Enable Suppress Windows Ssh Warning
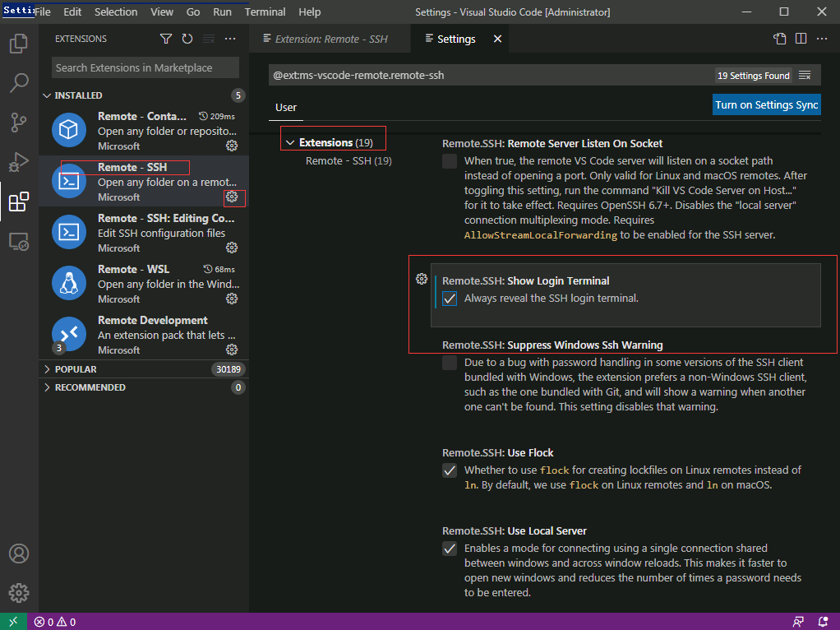The height and width of the screenshot is (630, 840). 450,363
